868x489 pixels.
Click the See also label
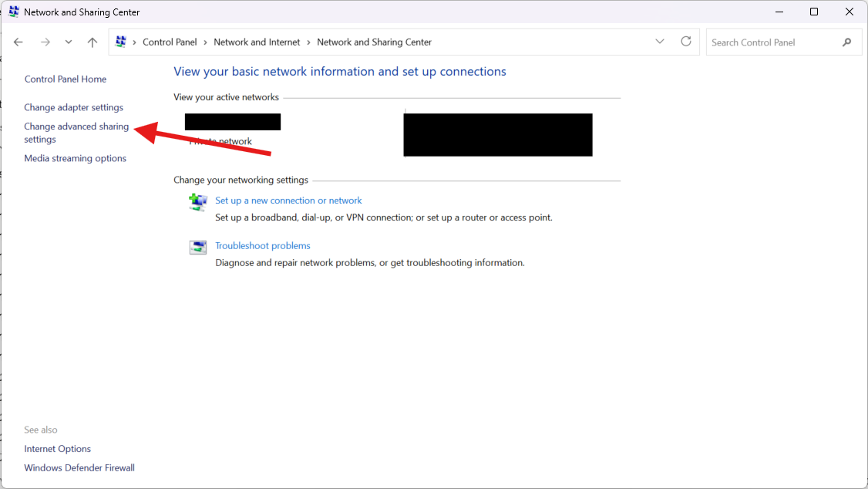(40, 430)
